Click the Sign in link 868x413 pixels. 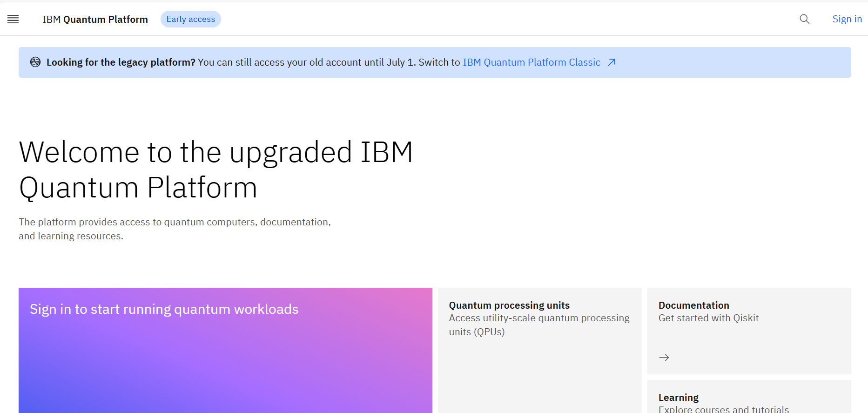847,19
